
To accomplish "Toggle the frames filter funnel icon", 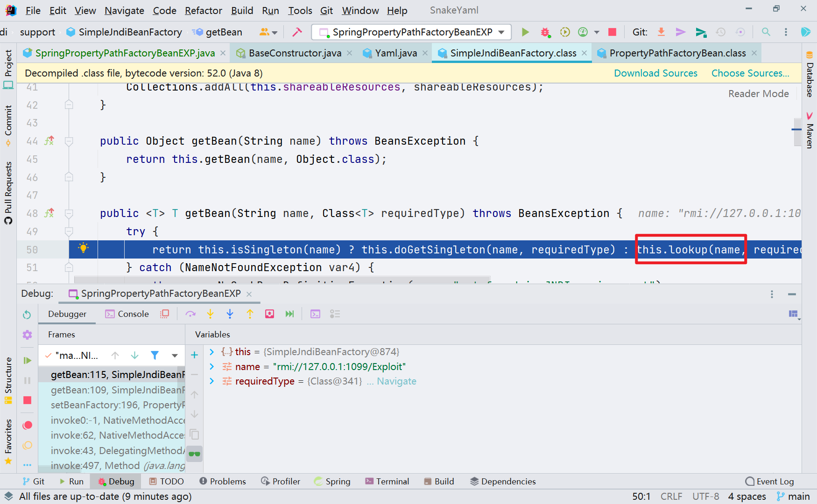I will (155, 356).
